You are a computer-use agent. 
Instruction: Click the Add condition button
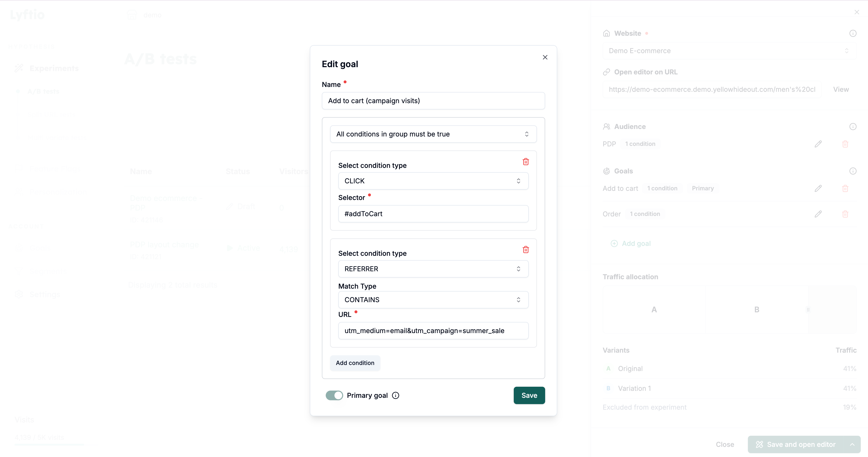[355, 363]
